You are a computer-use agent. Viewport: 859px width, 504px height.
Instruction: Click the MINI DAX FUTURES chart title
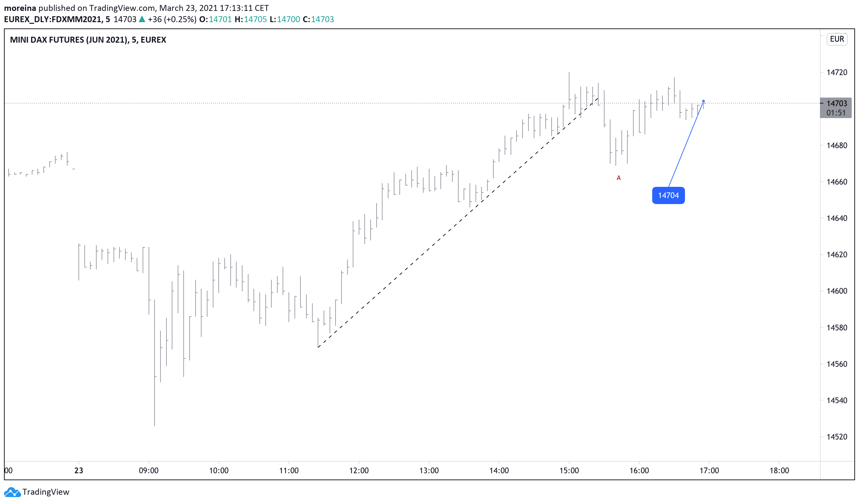pyautogui.click(x=88, y=40)
